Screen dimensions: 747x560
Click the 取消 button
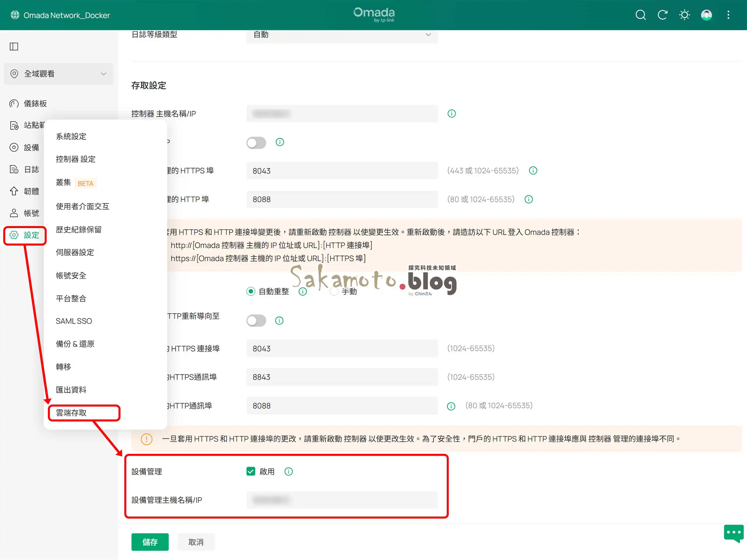(196, 542)
